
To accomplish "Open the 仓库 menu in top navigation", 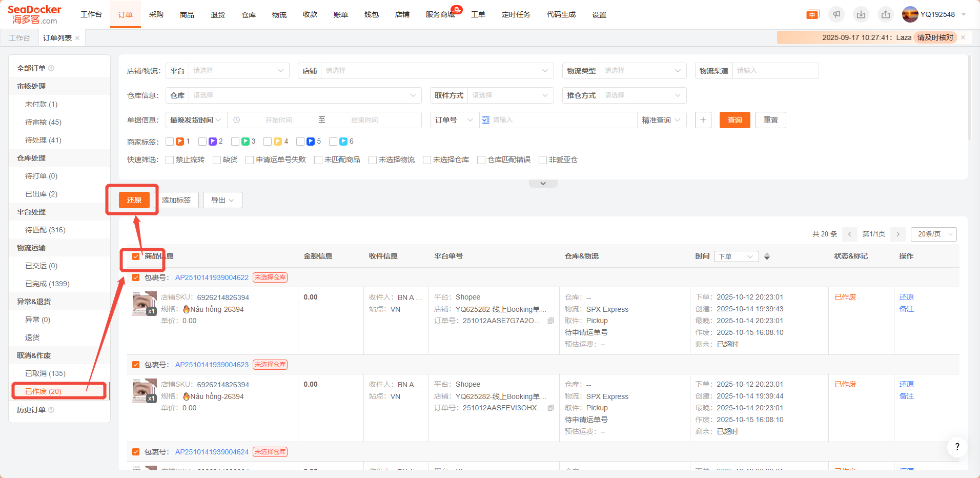I will coord(249,15).
